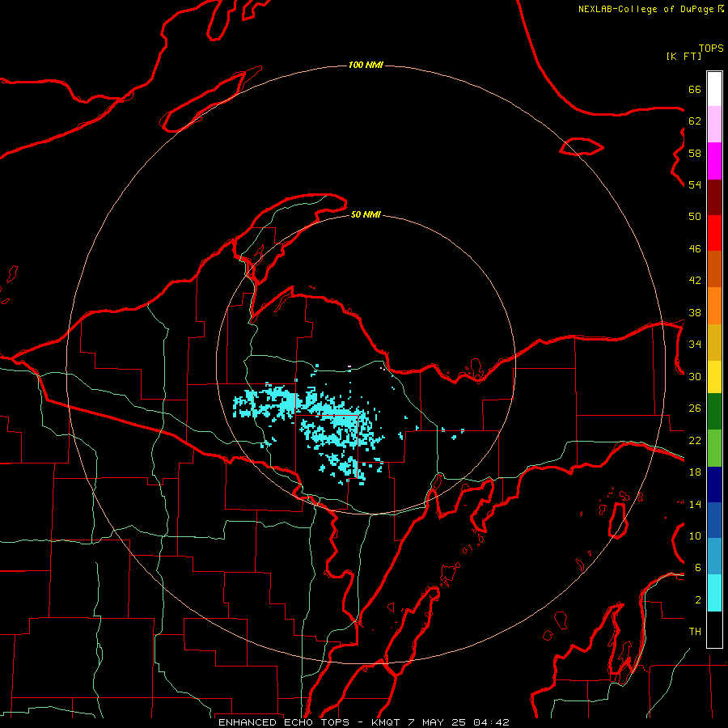The height and width of the screenshot is (728, 728).
Task: Click the medium blue 10 K FT swatch
Action: pyautogui.click(x=714, y=520)
